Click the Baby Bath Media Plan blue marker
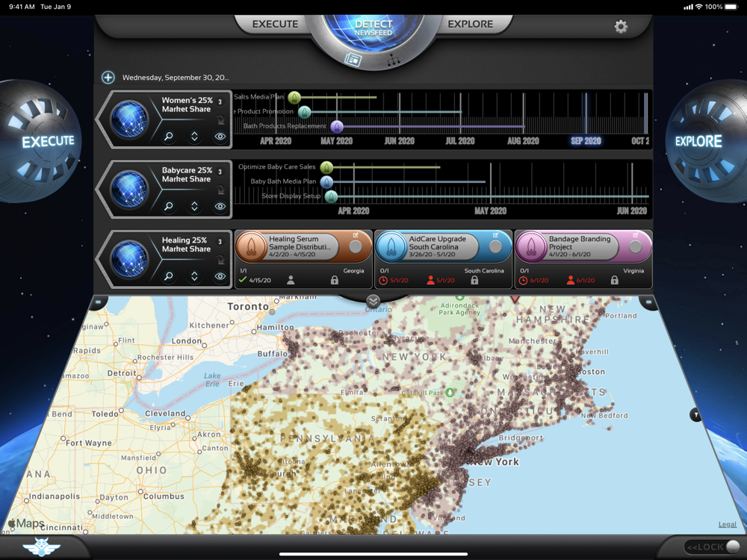This screenshot has width=747, height=560. (326, 181)
